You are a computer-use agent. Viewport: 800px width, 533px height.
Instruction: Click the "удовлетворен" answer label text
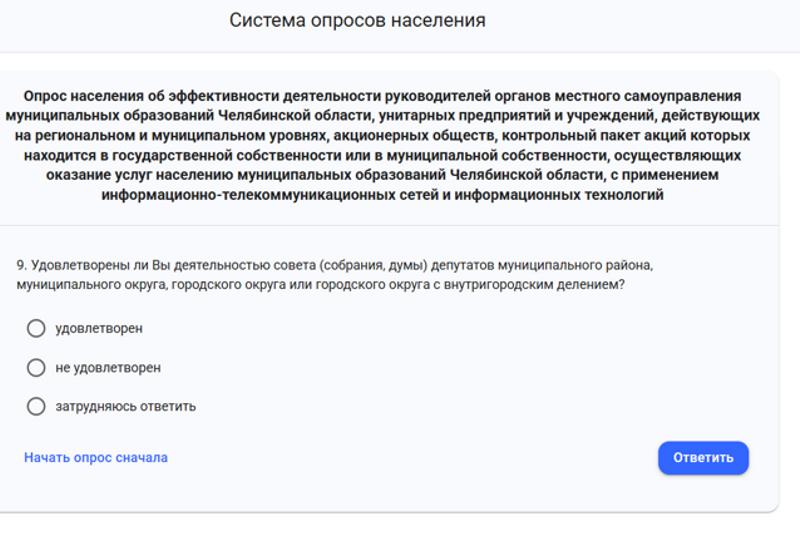(99, 328)
